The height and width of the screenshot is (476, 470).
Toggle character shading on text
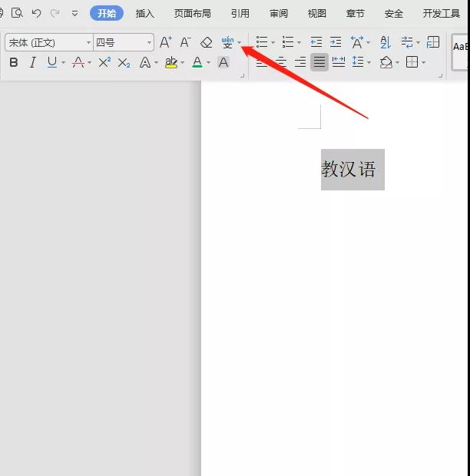tap(223, 62)
